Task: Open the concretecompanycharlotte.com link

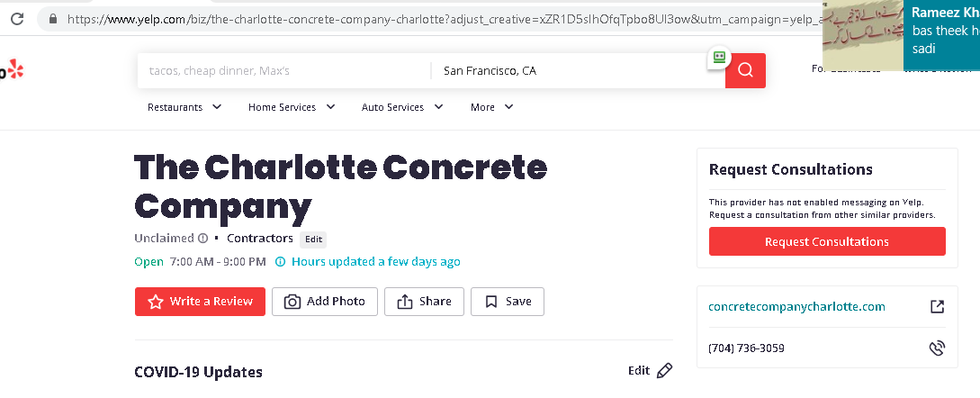Action: [797, 307]
